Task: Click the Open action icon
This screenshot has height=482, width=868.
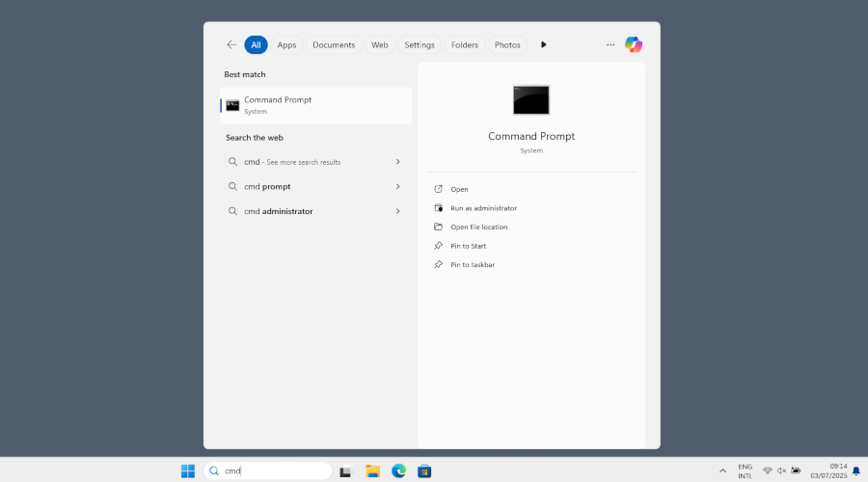Action: click(x=439, y=189)
